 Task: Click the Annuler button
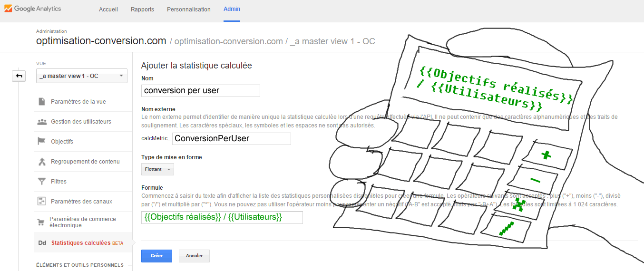pos(194,256)
